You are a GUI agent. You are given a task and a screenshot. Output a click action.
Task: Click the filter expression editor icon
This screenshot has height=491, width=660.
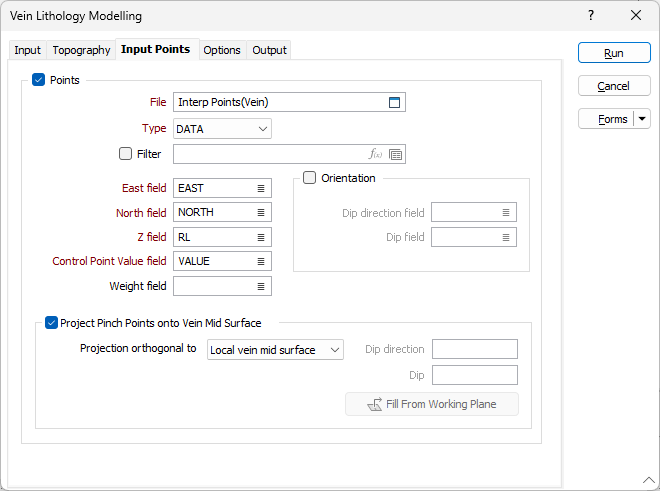(376, 154)
